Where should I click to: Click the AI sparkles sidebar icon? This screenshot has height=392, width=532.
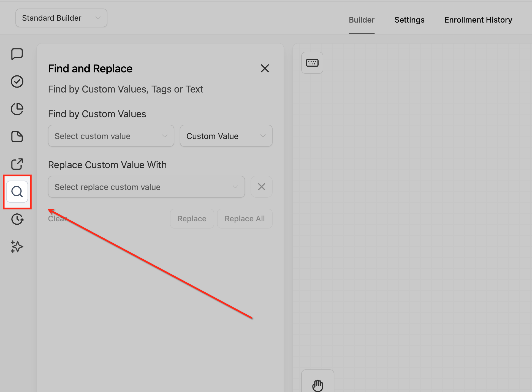point(17,247)
